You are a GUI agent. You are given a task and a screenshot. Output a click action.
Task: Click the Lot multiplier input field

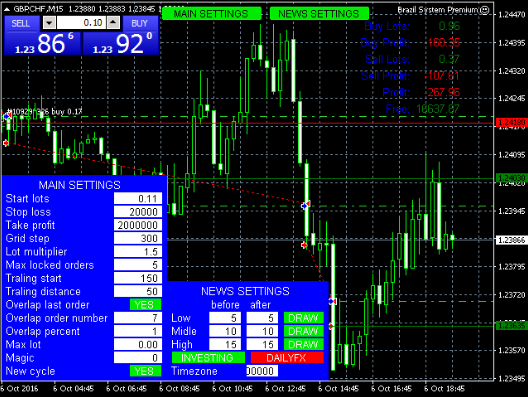(x=138, y=251)
